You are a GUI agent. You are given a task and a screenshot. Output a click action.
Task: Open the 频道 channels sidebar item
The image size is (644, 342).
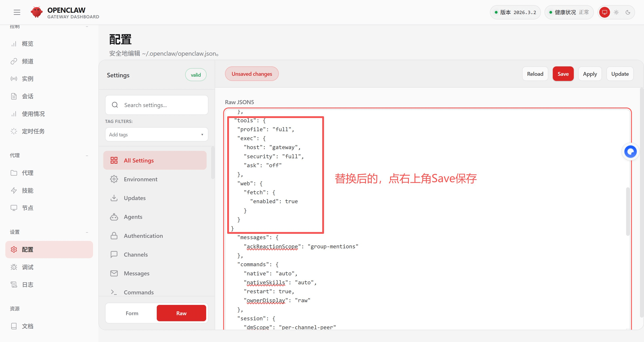point(28,61)
